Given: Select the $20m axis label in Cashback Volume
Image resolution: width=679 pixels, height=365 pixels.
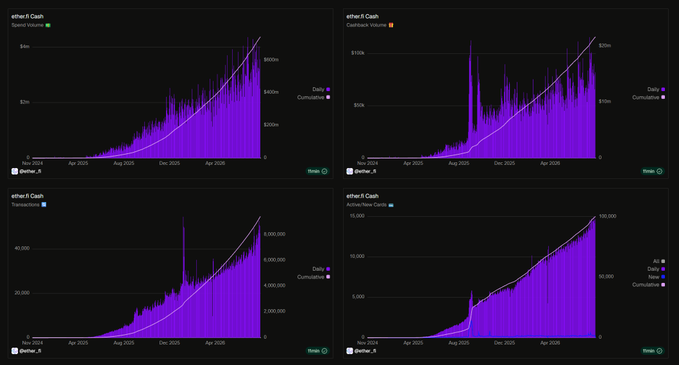Looking at the screenshot, I should coord(605,45).
